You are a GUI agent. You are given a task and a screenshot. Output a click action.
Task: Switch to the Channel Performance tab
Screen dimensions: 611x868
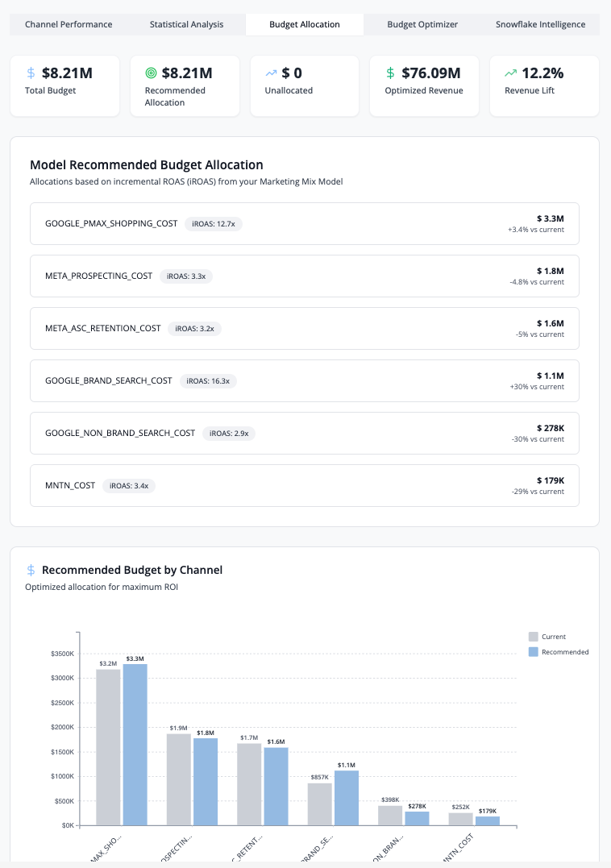tap(69, 24)
